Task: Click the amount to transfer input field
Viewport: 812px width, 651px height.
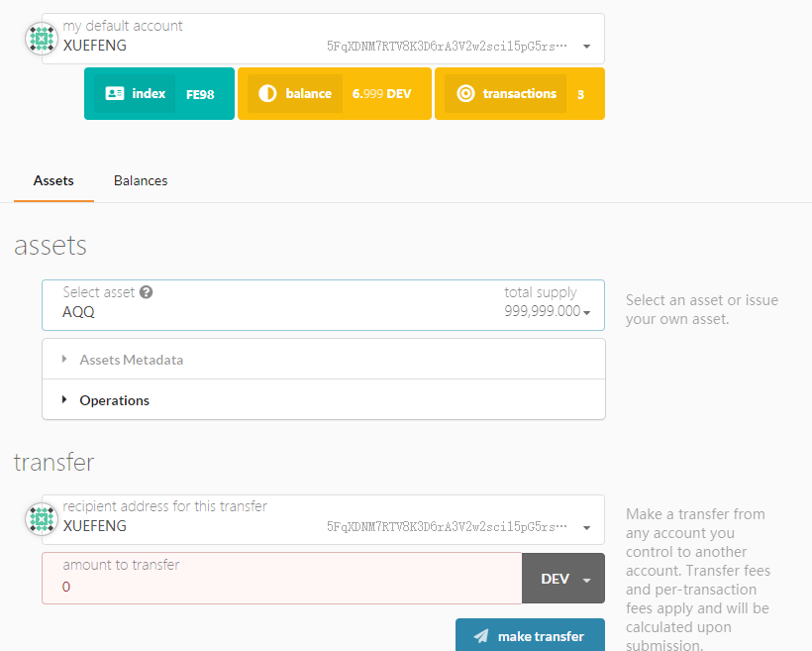Action: (x=282, y=587)
